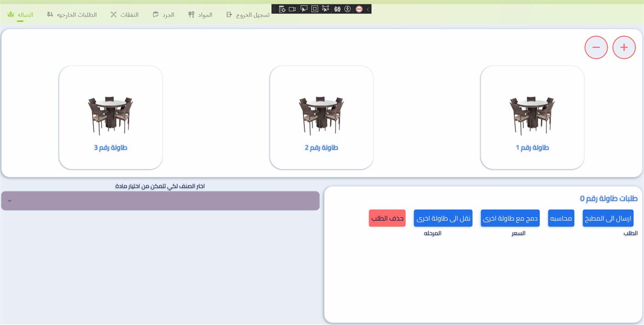Open the الصاله hall tab

[21, 15]
